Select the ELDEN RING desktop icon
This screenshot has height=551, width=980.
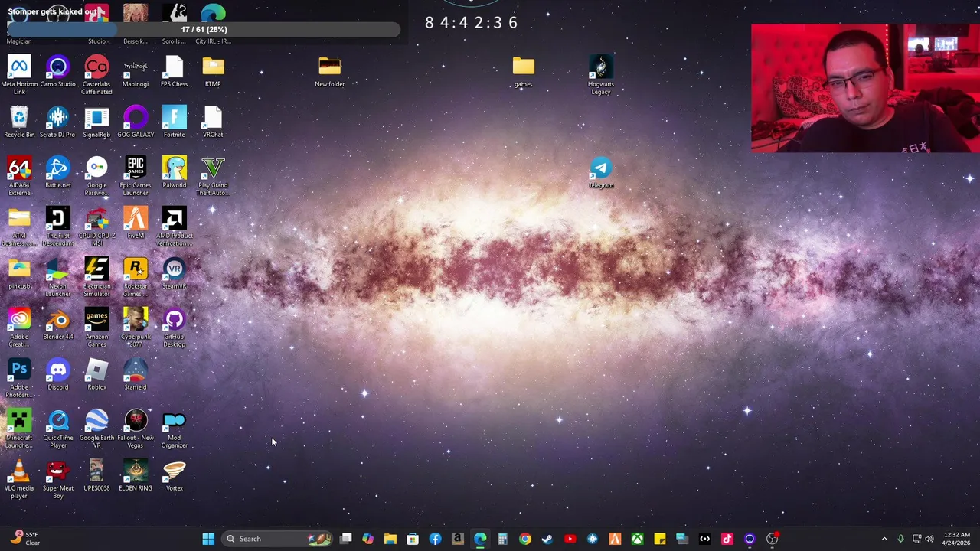point(136,476)
